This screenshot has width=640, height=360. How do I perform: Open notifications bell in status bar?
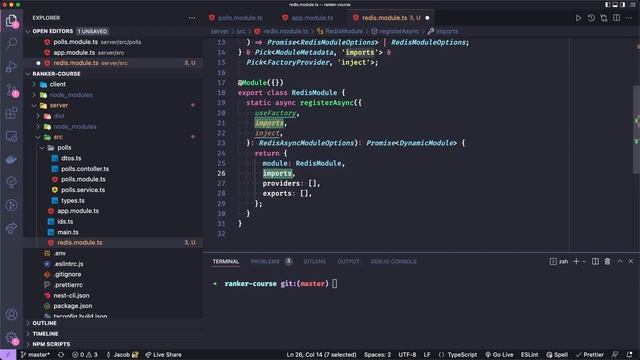pos(629,355)
